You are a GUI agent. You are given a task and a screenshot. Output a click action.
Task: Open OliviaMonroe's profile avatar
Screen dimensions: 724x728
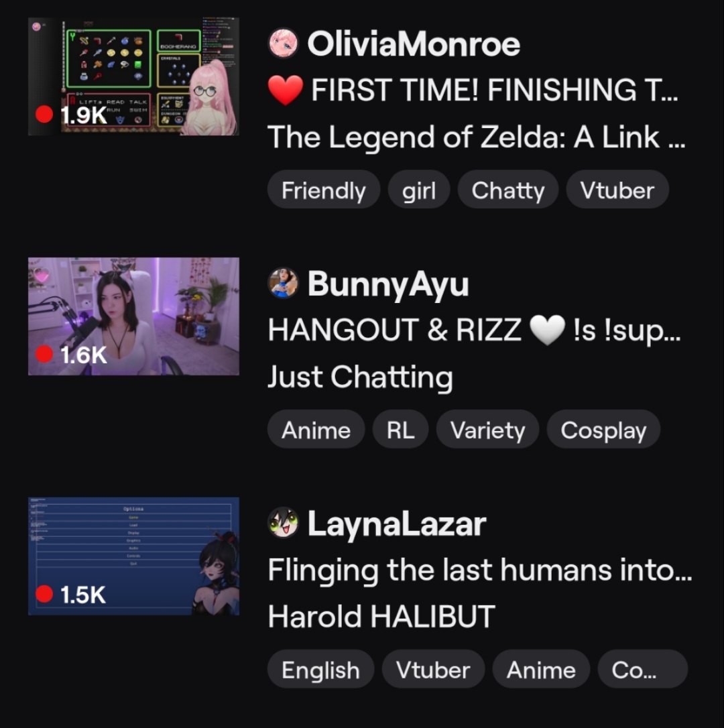coord(283,44)
